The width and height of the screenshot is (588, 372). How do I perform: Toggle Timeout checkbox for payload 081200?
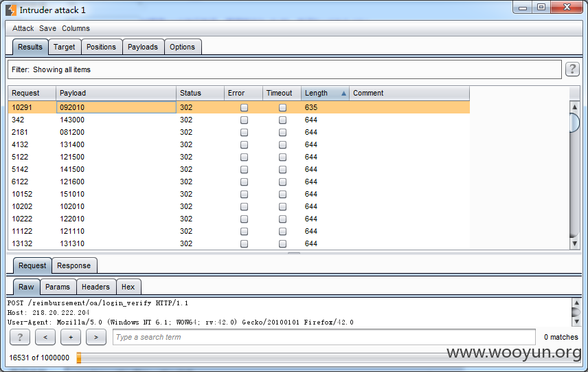(283, 133)
